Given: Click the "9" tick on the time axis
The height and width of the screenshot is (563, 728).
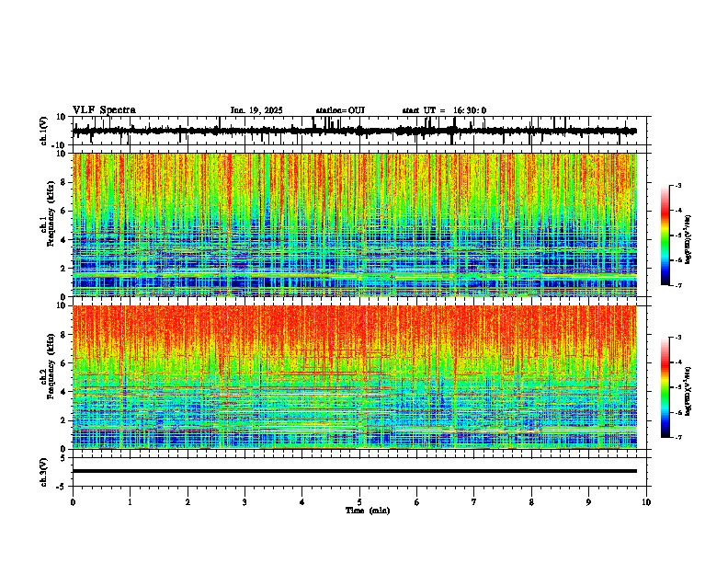Looking at the screenshot, I should tap(588, 502).
